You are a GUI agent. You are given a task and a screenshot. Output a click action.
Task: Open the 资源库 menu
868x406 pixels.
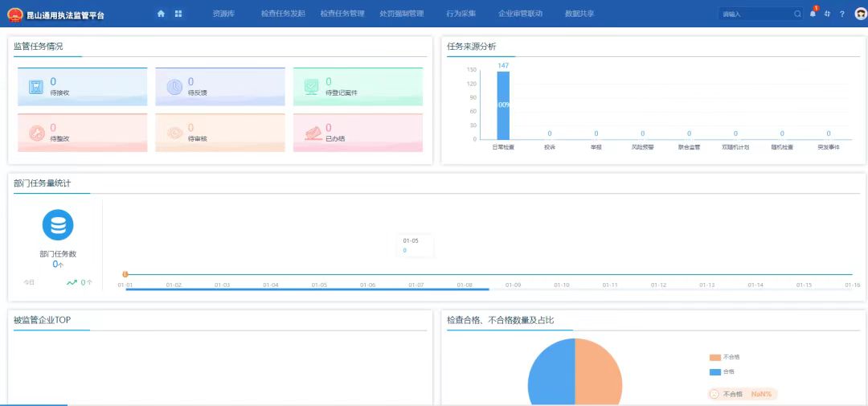point(223,14)
